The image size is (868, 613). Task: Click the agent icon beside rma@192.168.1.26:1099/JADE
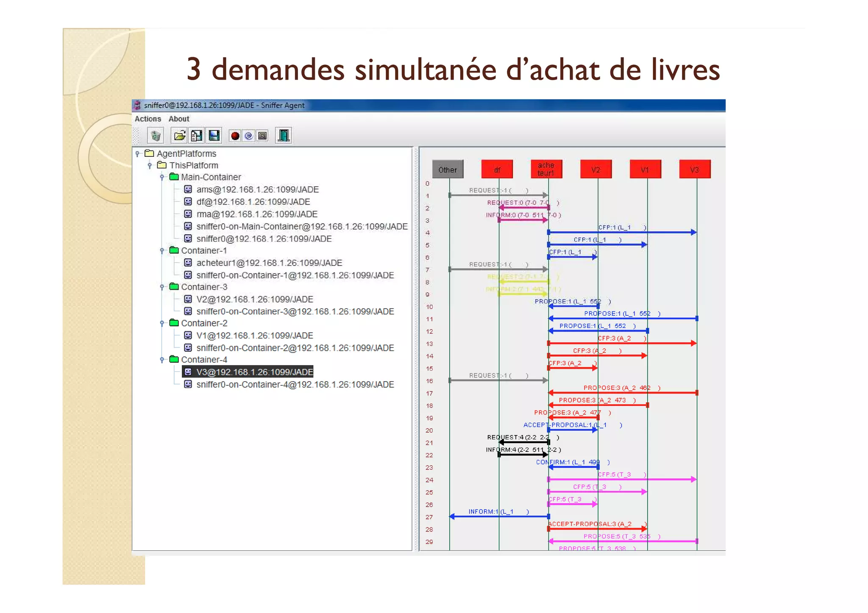pyautogui.click(x=188, y=214)
